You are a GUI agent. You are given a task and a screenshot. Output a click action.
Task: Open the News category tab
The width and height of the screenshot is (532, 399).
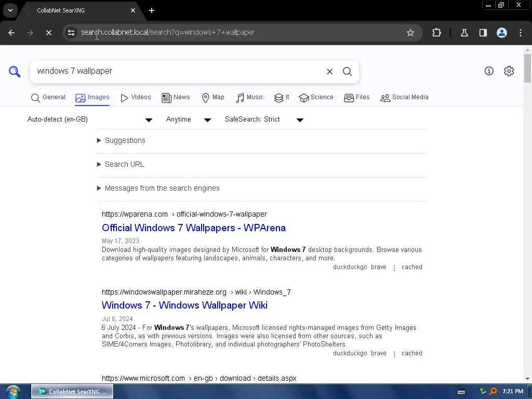[176, 97]
